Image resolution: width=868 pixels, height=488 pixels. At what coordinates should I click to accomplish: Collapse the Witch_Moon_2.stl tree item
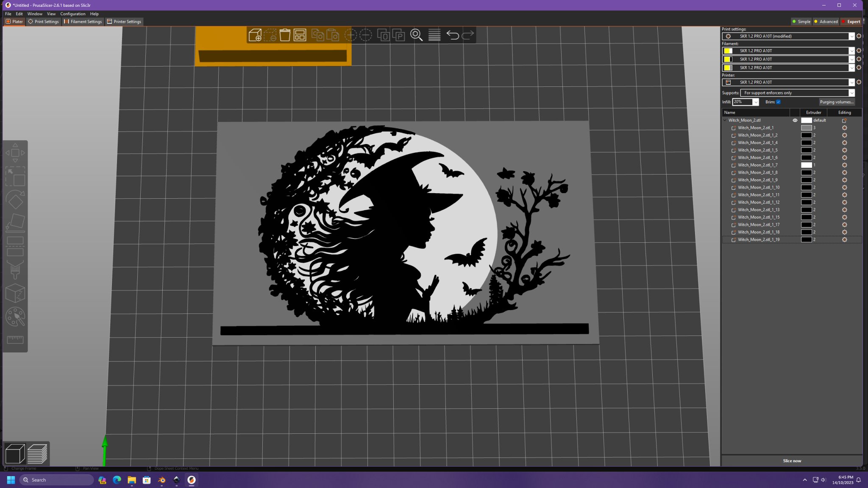click(725, 120)
